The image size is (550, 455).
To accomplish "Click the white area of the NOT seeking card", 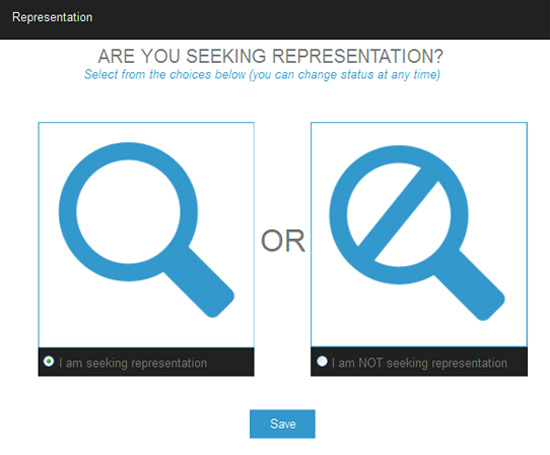I will coord(419,235).
